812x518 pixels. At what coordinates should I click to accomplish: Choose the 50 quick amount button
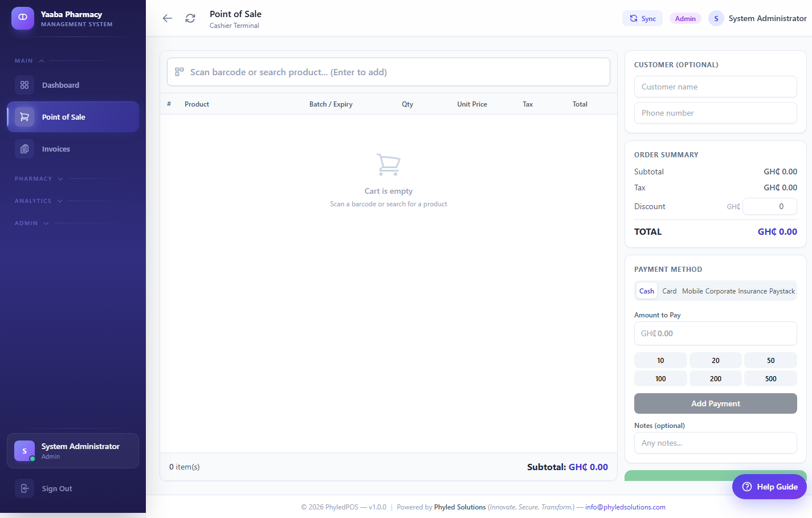771,360
